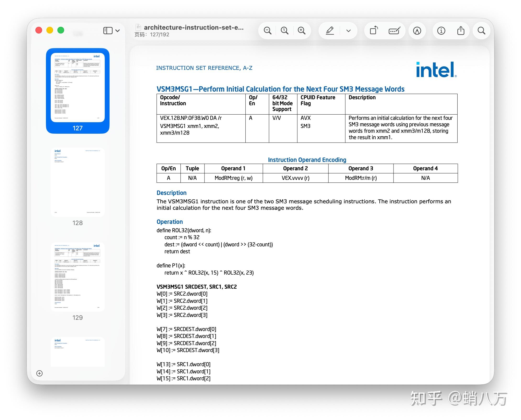
Task: Click the actual size zoom icon
Action: click(x=284, y=31)
